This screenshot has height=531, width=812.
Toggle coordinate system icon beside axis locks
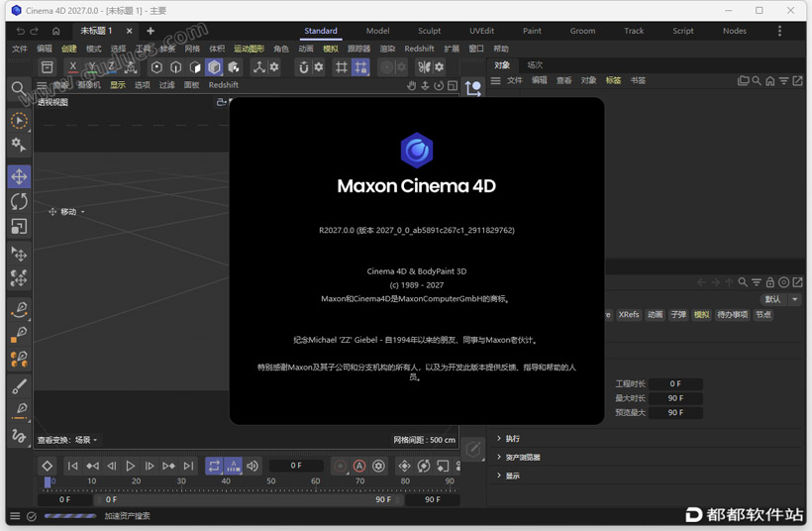click(131, 66)
